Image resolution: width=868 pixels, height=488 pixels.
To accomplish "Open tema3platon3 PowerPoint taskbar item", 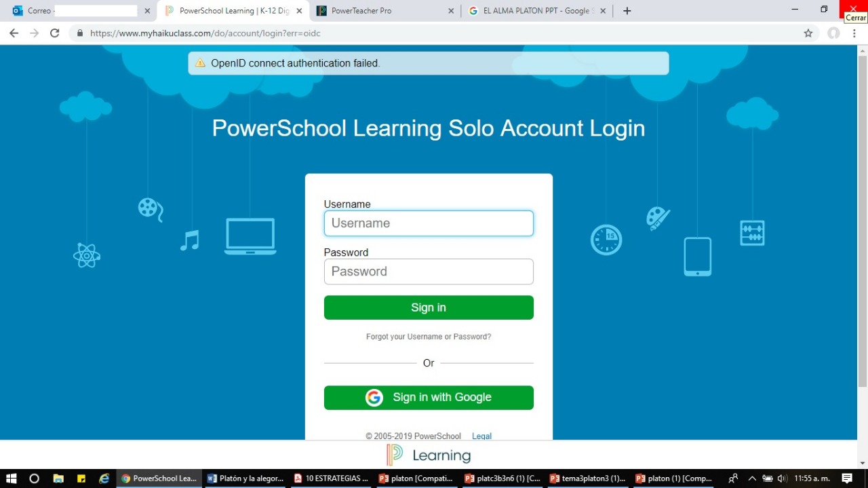I will click(588, 478).
